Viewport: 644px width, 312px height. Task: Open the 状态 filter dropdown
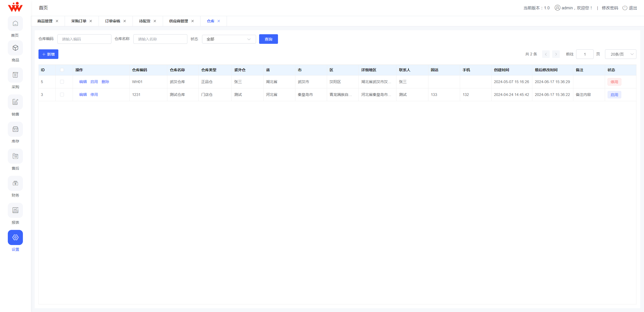pyautogui.click(x=228, y=39)
